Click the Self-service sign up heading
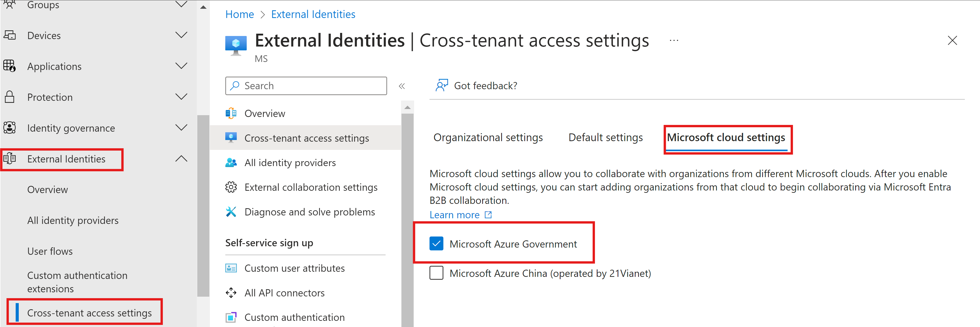980x327 pixels. (x=269, y=243)
